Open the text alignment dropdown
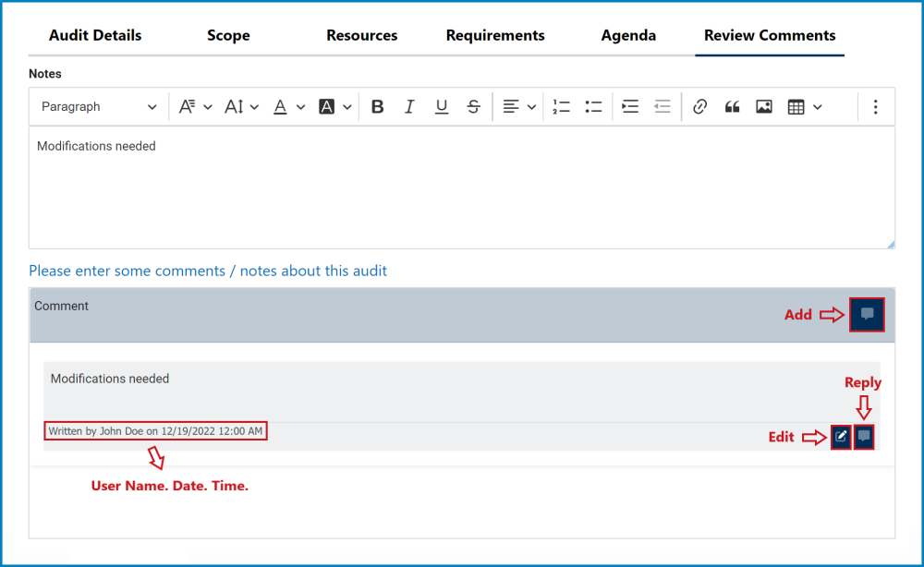Screen dimensions: 924x567 click(518, 106)
